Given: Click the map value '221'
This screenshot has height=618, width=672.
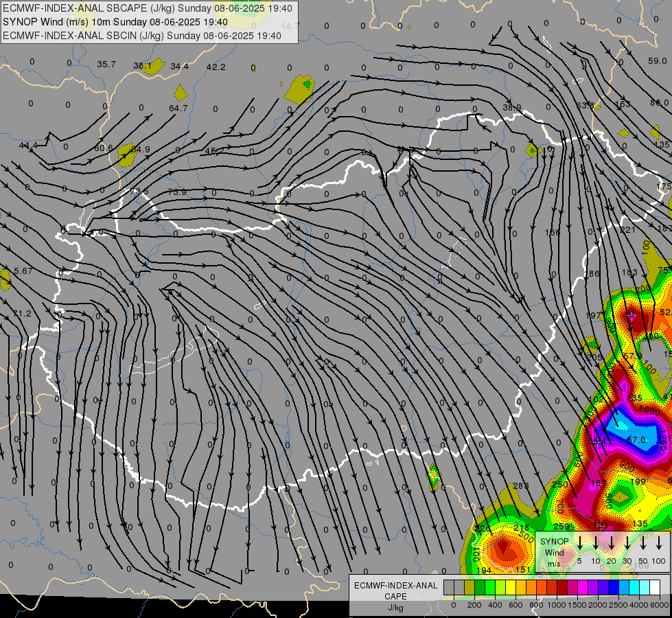Looking at the screenshot, I should pyautogui.click(x=627, y=230).
